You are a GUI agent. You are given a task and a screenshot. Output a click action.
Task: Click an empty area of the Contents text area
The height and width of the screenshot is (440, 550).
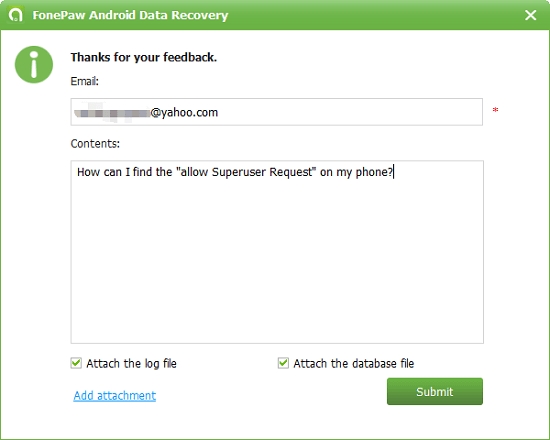click(x=277, y=260)
